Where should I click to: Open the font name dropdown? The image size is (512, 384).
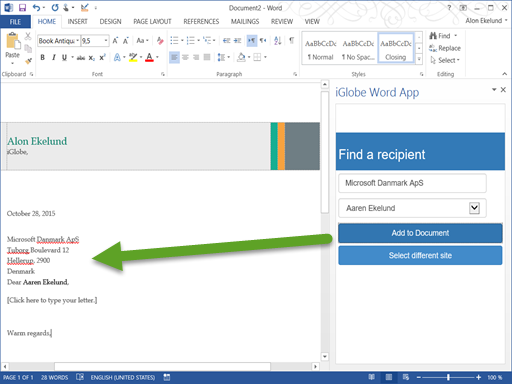tap(77, 41)
